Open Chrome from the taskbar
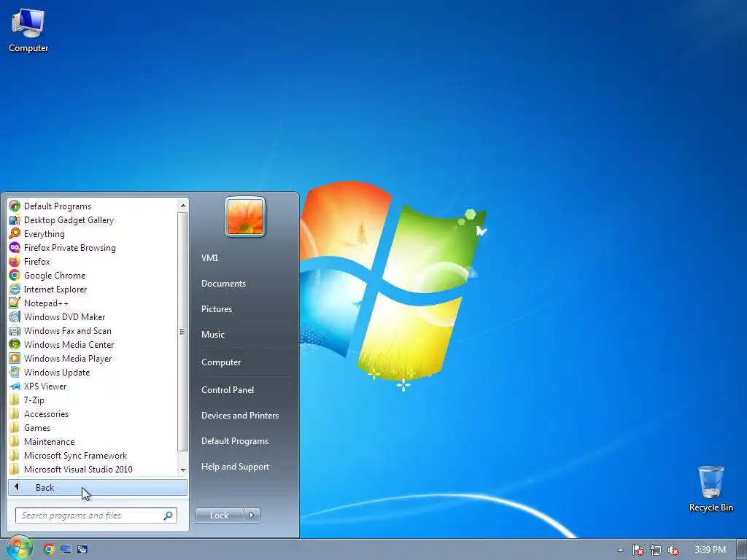 [x=49, y=550]
